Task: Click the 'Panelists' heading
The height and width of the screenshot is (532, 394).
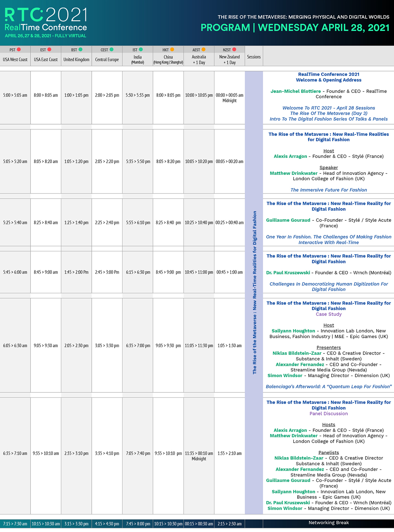Action: tap(329, 453)
